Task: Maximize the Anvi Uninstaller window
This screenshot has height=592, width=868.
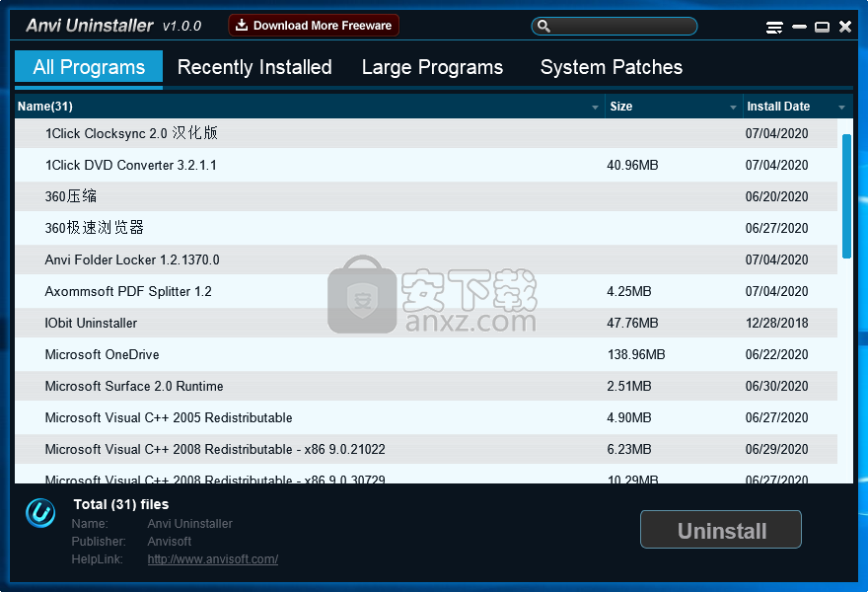Action: [822, 28]
